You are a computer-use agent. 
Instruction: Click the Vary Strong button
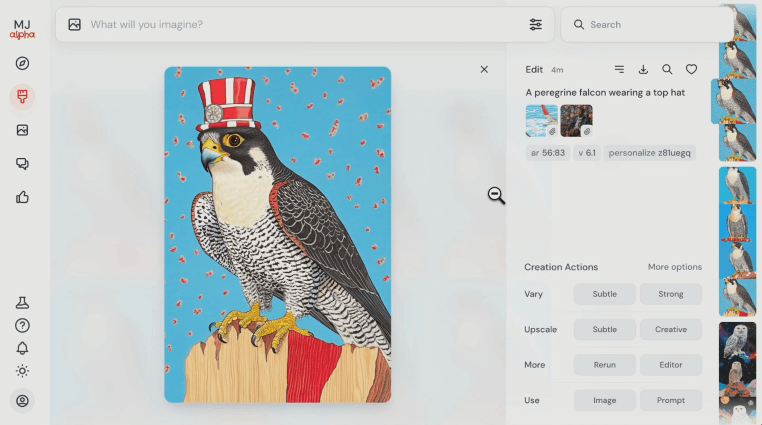pos(670,294)
